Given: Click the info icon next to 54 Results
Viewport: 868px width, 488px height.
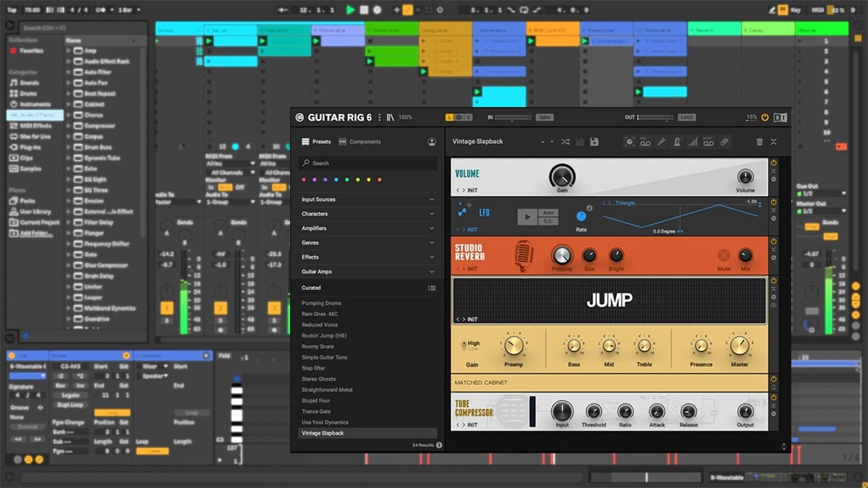Looking at the screenshot, I should click(439, 445).
